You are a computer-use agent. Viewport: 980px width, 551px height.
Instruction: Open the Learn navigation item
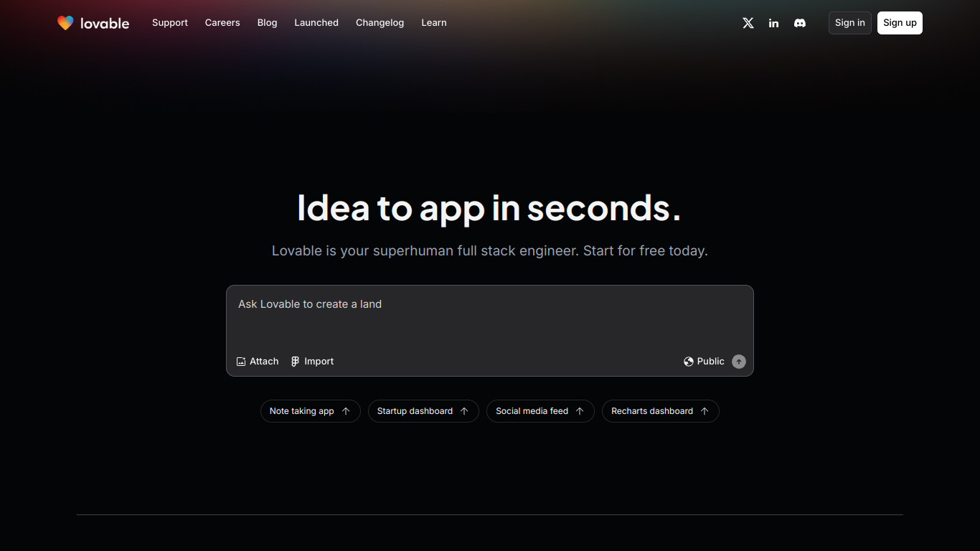[434, 23]
